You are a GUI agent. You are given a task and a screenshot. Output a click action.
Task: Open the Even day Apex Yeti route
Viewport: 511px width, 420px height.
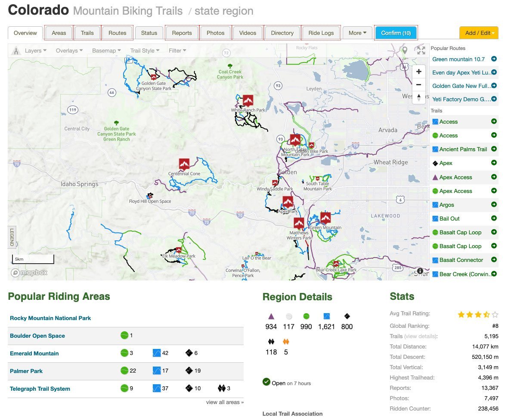coord(461,72)
